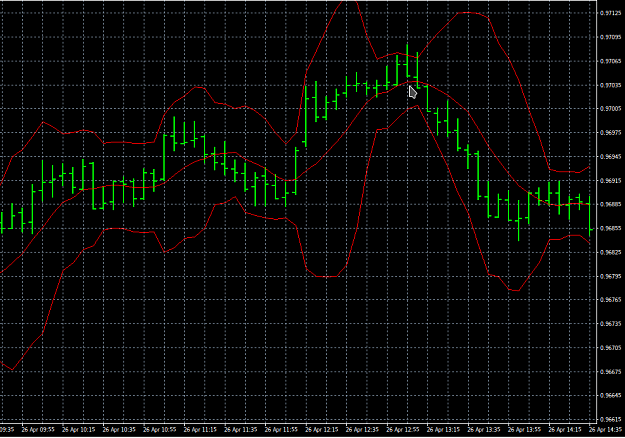This screenshot has width=625, height=438.
Task: Click the 0.96915 price label
Action: click(613, 181)
